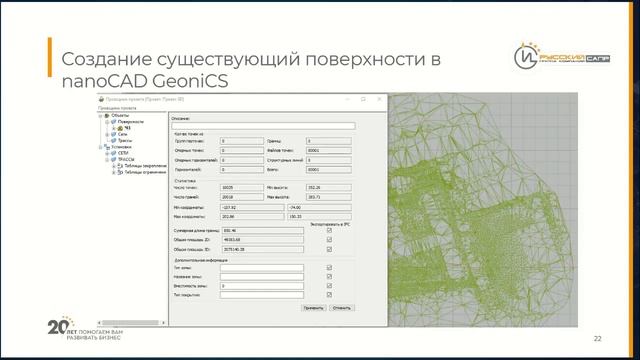Click the project explorer title bar icon
The image size is (640, 360).
[x=101, y=99]
